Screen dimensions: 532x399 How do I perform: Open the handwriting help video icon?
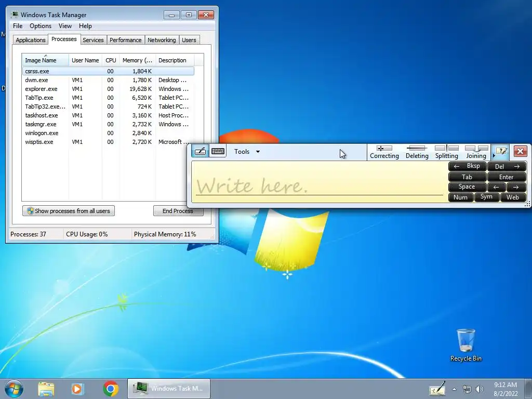coord(501,151)
